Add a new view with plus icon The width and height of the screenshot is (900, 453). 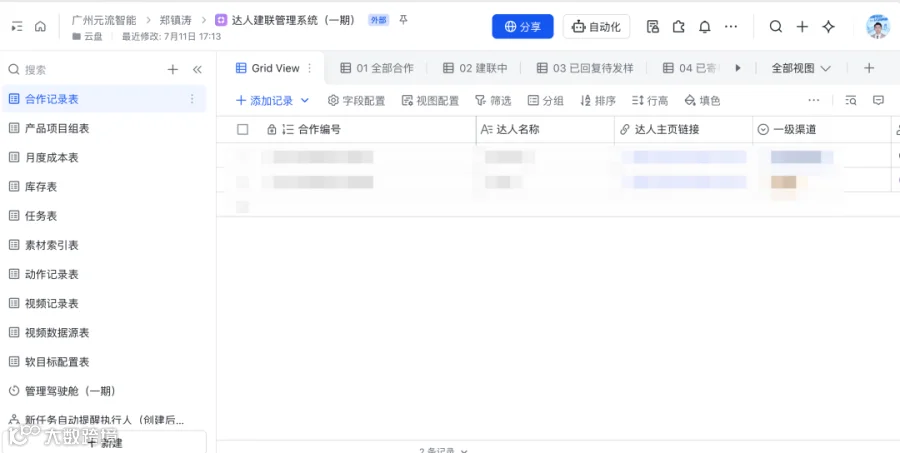869,68
